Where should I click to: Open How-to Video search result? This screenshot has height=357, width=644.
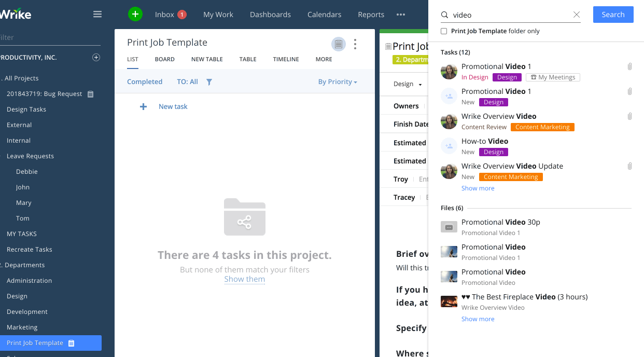coord(485,141)
